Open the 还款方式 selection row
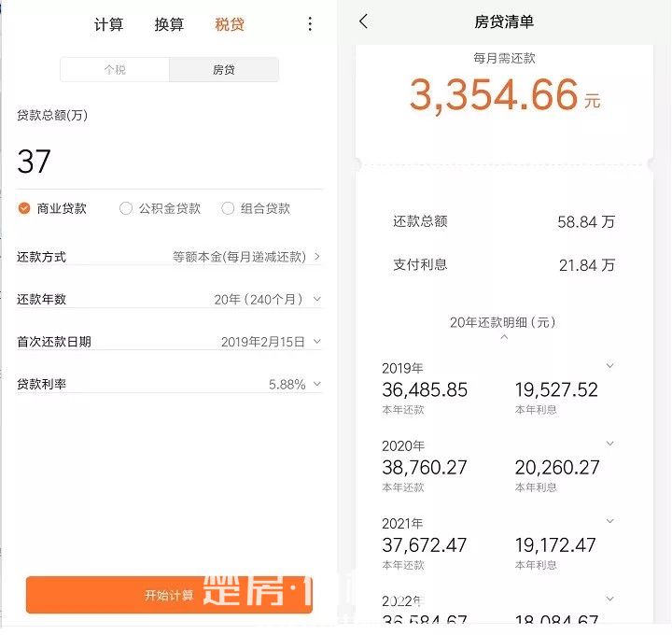The image size is (672, 635). coord(246,256)
